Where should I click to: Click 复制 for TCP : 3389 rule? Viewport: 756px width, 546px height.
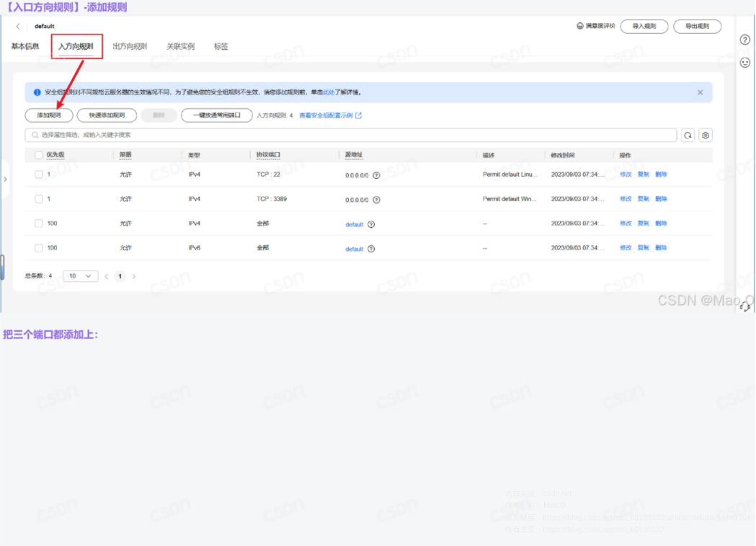[x=643, y=199]
